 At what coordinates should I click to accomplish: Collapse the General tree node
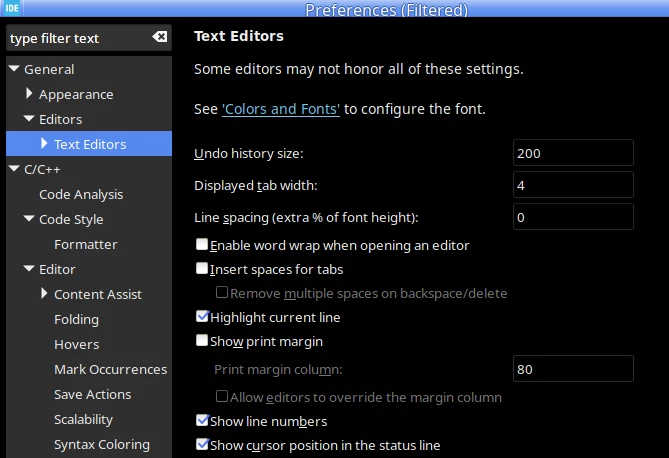click(x=14, y=69)
